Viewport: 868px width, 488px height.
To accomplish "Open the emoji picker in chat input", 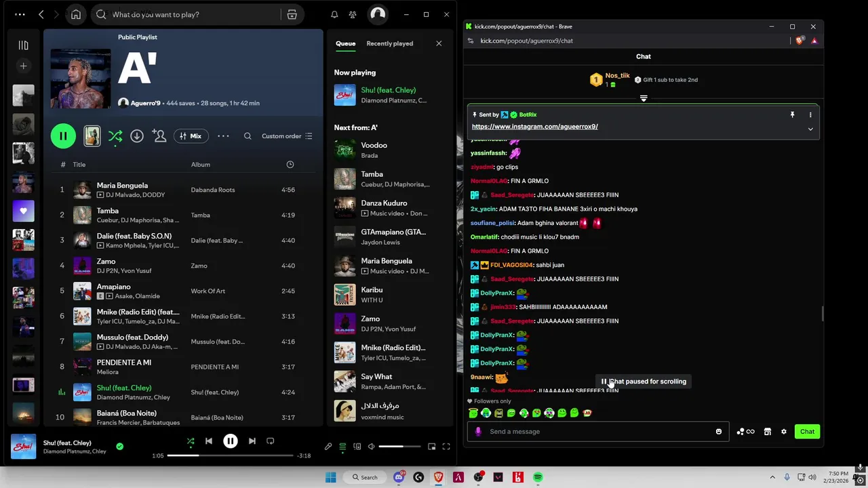I will [719, 432].
